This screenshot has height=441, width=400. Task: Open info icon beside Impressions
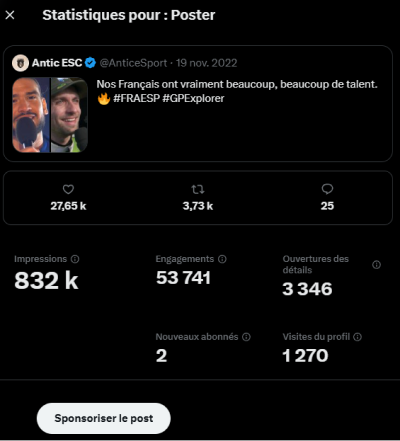(75, 259)
